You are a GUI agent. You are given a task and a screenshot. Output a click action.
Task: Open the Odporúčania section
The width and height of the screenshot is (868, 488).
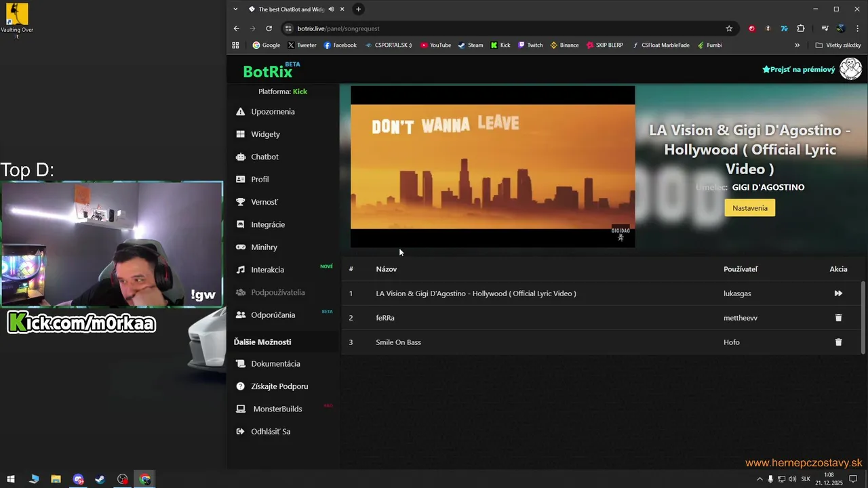[273, 315]
